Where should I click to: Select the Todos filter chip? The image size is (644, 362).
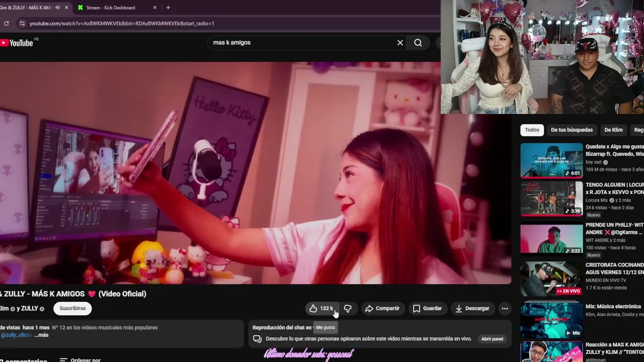(x=532, y=130)
